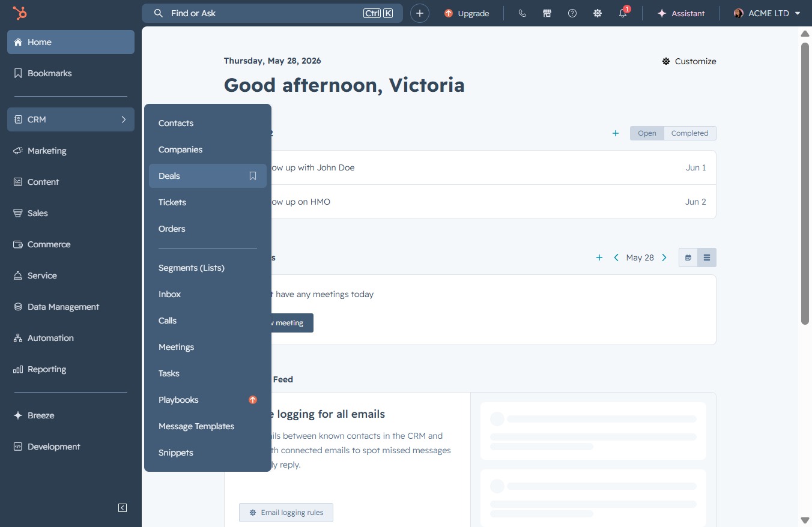Select Playbooks from CRM flyout
This screenshot has height=527, width=812.
tap(208, 400)
